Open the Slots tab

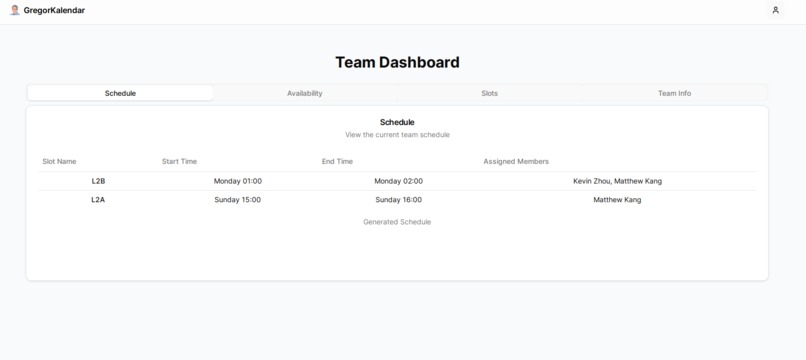tap(489, 93)
